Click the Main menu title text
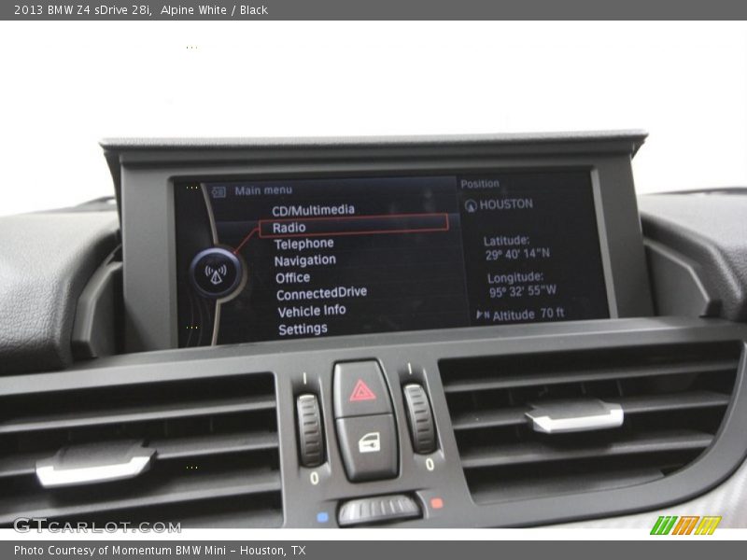Image resolution: width=747 pixels, height=560 pixels. 263,190
